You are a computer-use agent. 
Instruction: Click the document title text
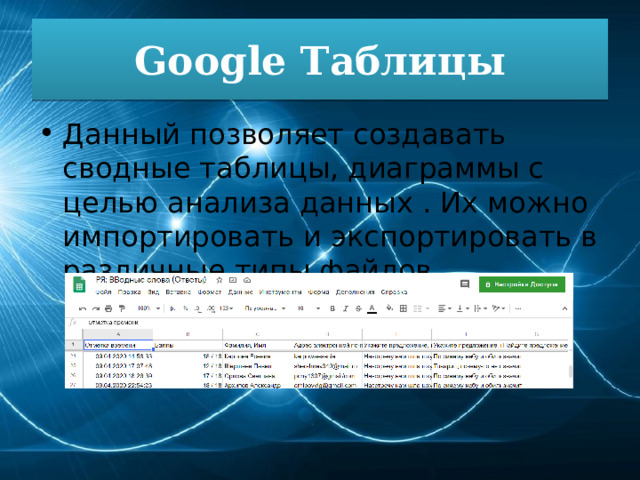[x=151, y=280]
